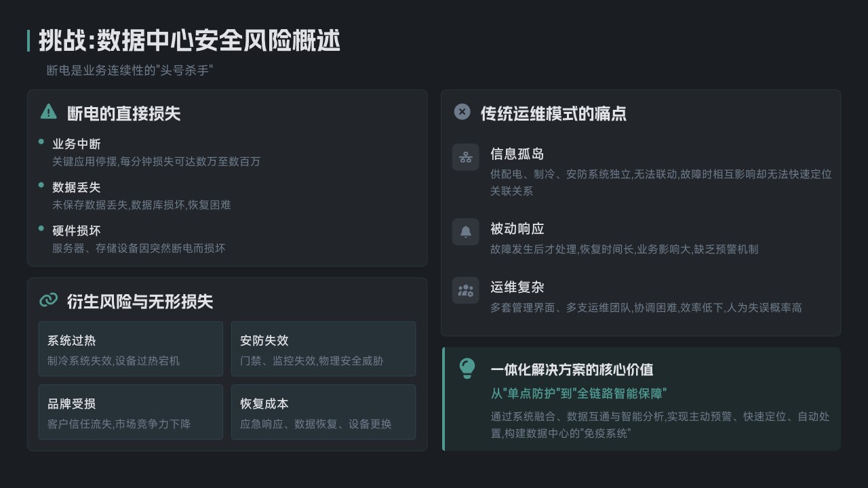Click the team gear icon next to 运维复杂
This screenshot has height=488, width=868.
coord(466,291)
